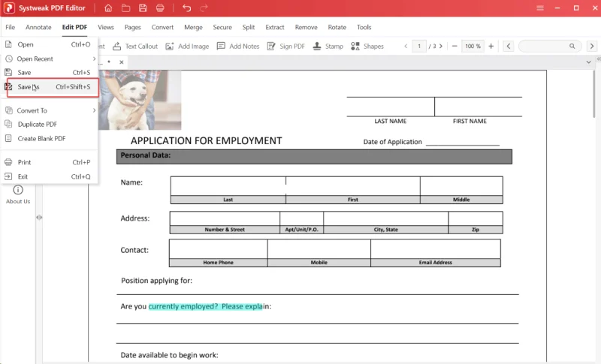
Task: Click the printer icon in title bar
Action: (x=160, y=8)
